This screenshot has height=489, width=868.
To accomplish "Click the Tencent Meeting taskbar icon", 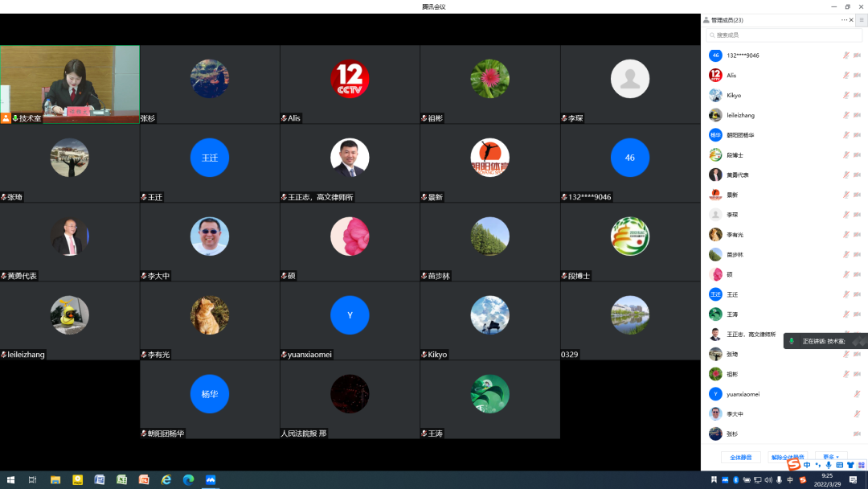I will click(211, 479).
